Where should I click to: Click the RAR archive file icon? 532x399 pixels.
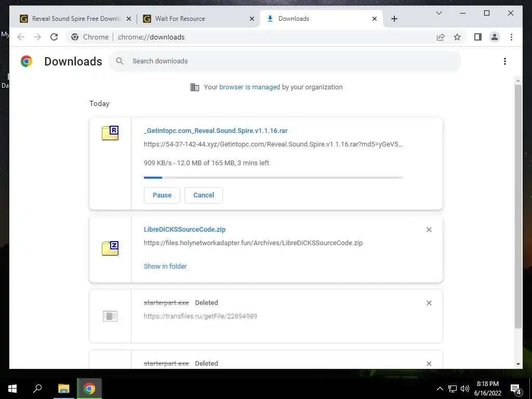[x=110, y=132]
